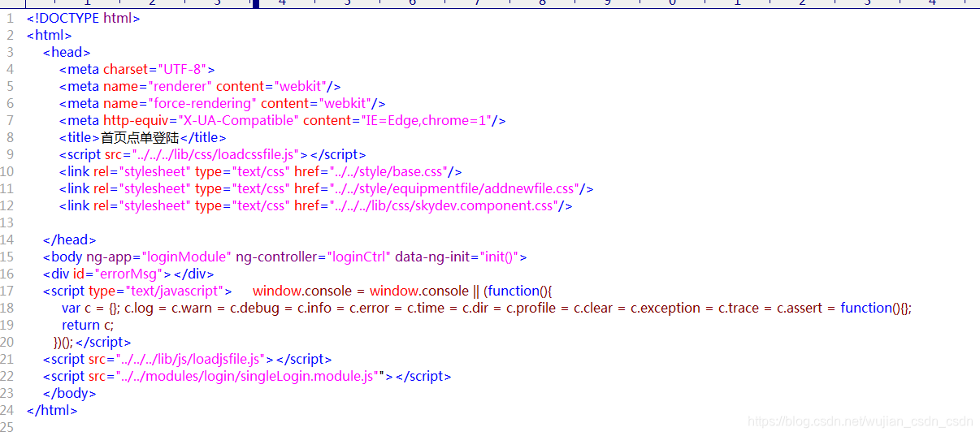The image size is (980, 436).
Task: Click the opening <html> tag on line 2
Action: (49, 35)
